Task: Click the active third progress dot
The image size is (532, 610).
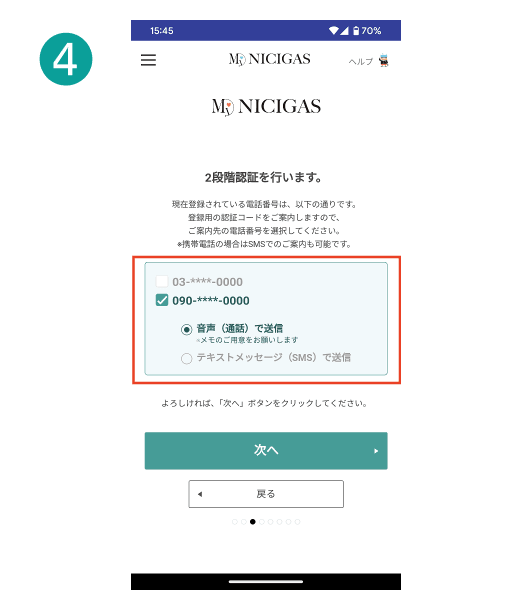Action: 253,522
